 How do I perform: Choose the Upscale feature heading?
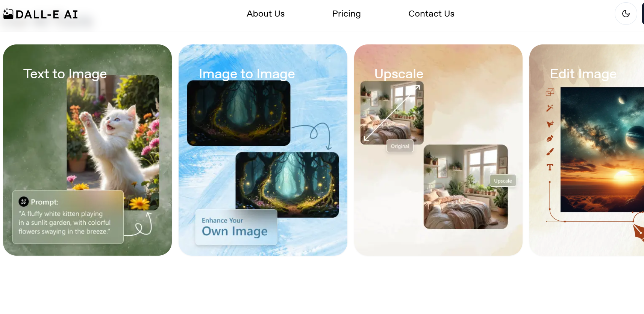(x=399, y=74)
